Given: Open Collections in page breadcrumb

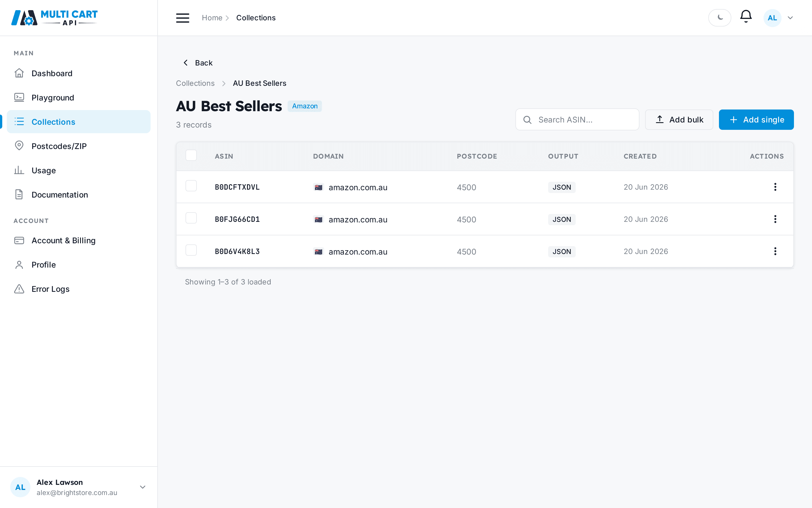Looking at the screenshot, I should point(195,83).
